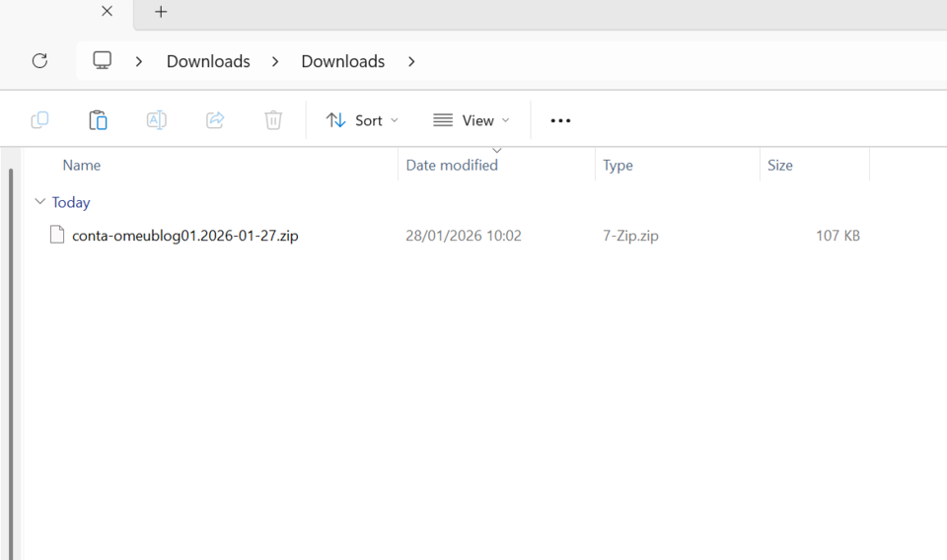Sort by Name column header

coord(82,166)
